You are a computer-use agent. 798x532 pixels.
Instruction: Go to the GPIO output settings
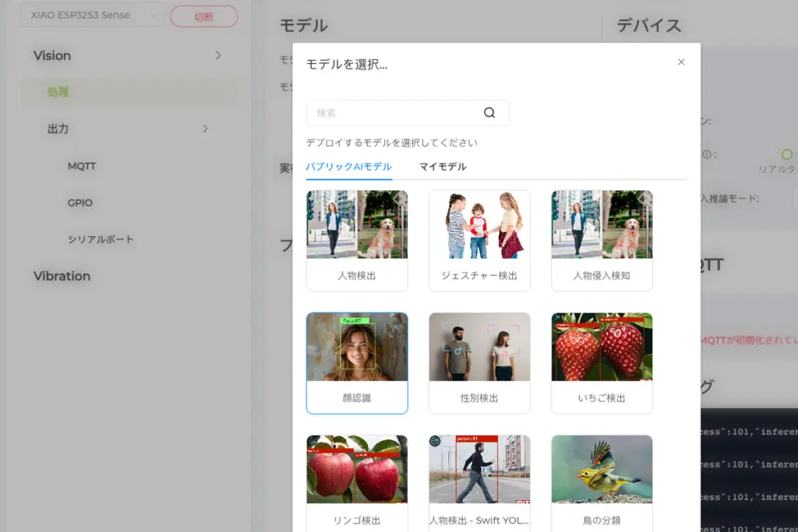(80, 203)
